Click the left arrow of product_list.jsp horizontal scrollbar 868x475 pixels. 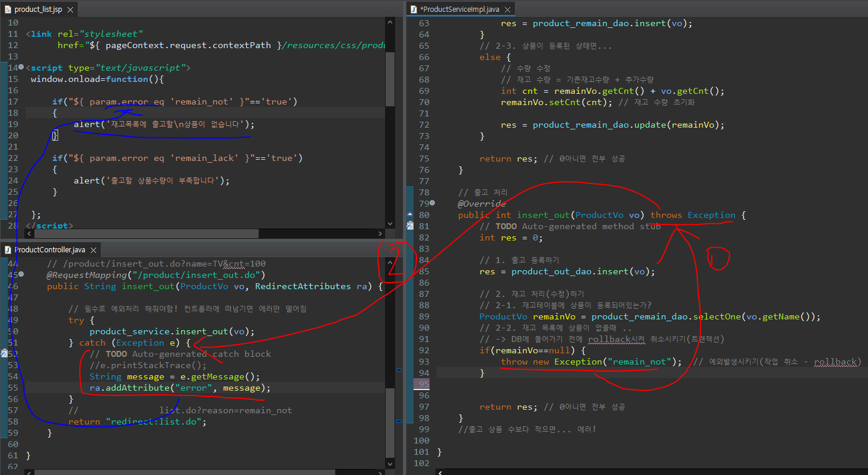click(x=29, y=233)
